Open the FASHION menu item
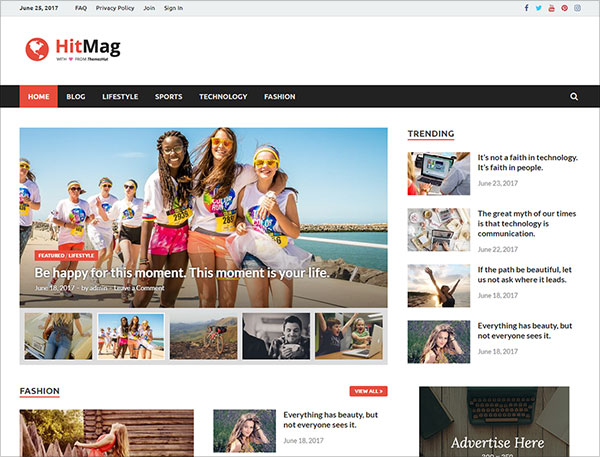 [x=280, y=96]
